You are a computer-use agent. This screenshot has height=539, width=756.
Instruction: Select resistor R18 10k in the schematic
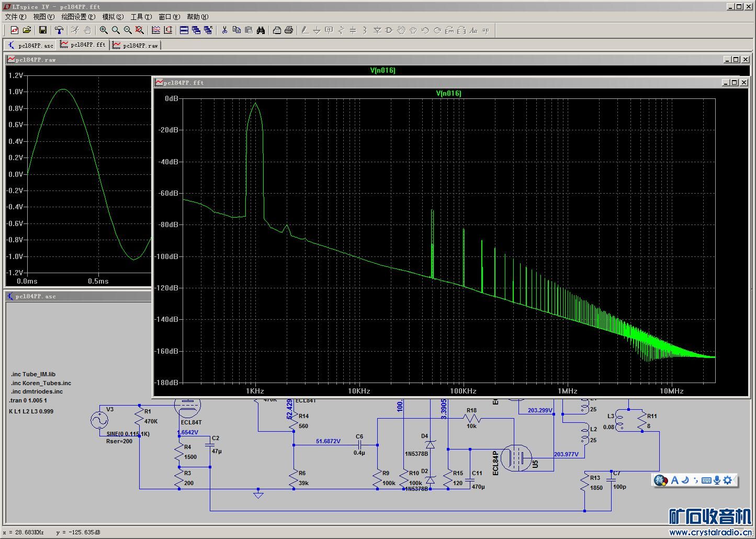click(x=471, y=418)
